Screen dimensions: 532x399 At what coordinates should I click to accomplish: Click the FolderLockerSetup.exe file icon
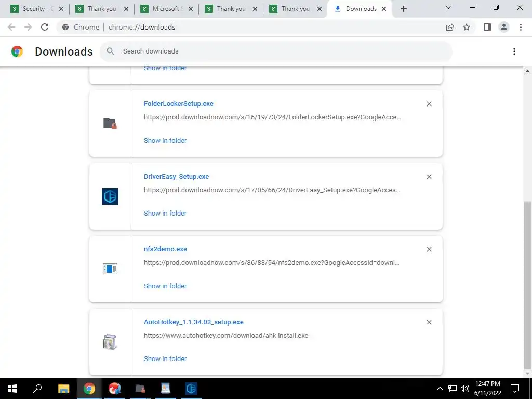tap(110, 124)
